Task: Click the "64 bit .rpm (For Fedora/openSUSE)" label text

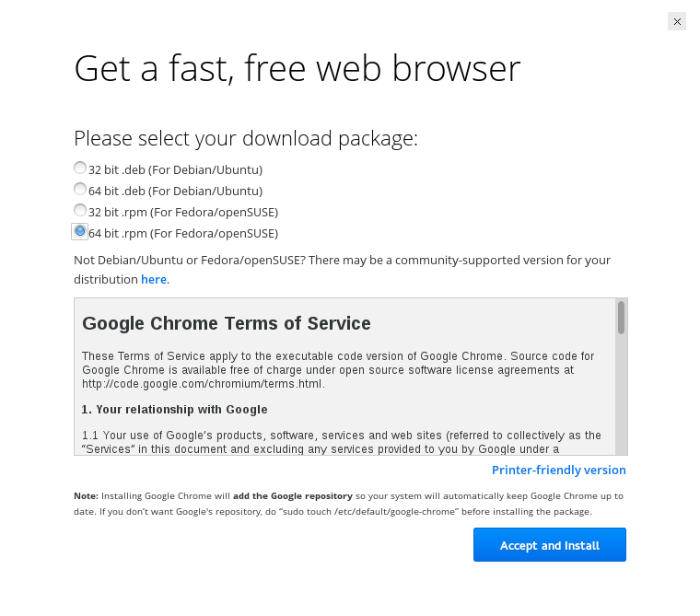Action: (182, 234)
